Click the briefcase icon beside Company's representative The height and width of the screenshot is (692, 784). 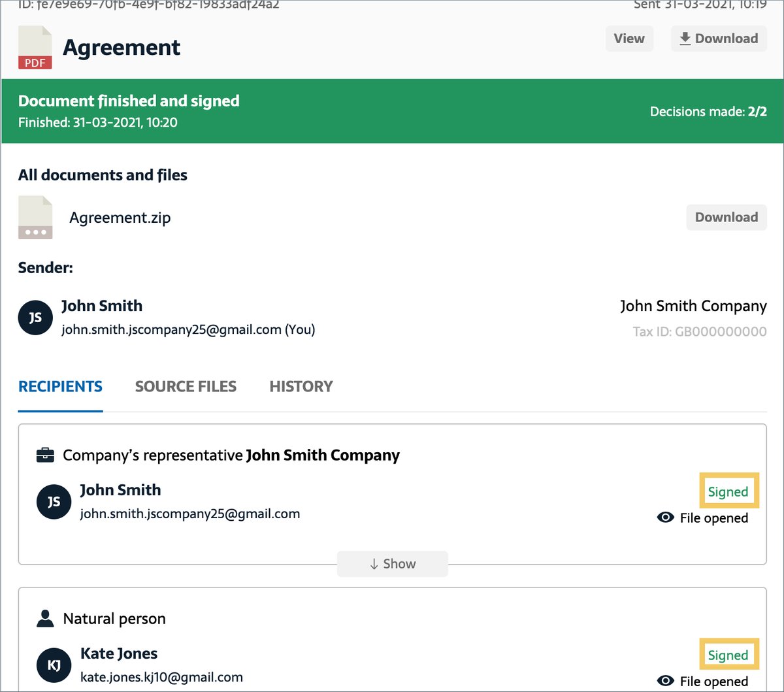44,455
